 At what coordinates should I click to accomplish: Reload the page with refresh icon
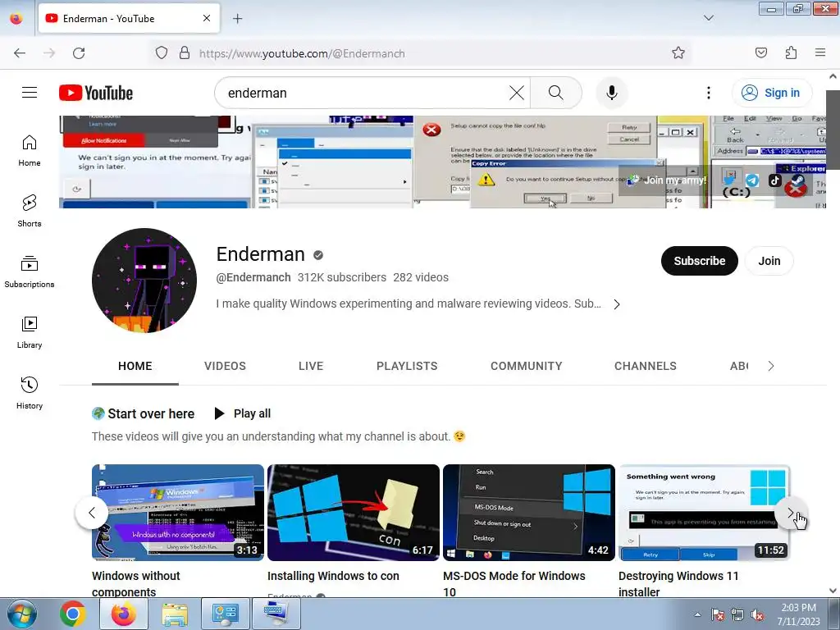click(79, 53)
